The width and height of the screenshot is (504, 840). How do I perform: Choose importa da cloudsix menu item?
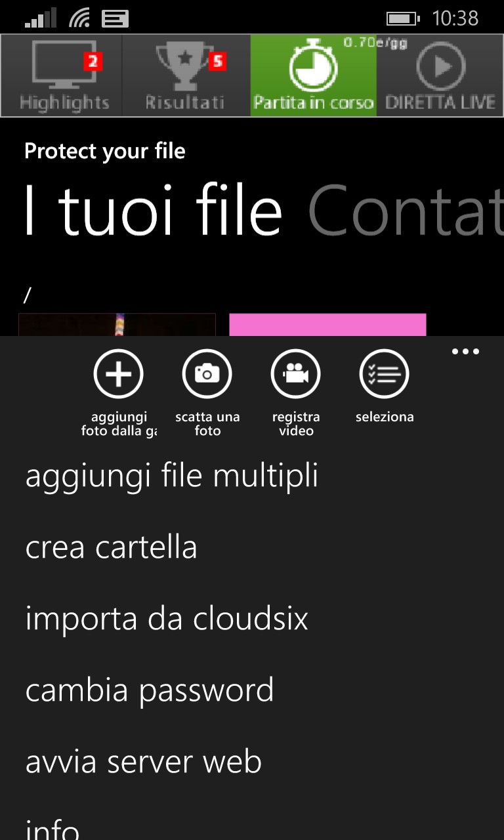coord(167,619)
